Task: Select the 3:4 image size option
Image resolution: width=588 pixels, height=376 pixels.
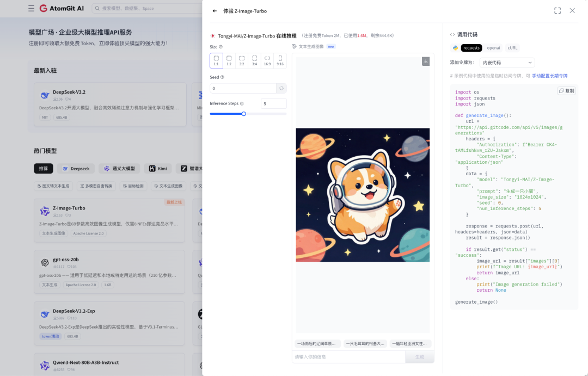Action: 254,60
